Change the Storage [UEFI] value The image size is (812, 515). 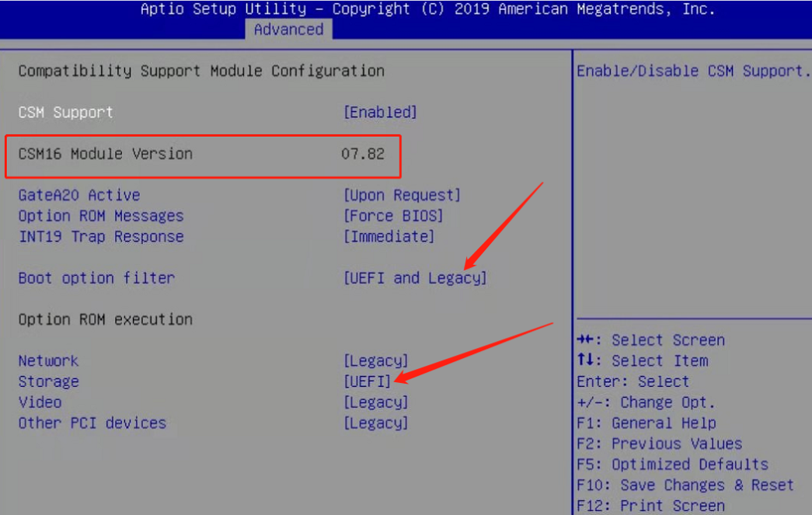click(368, 381)
